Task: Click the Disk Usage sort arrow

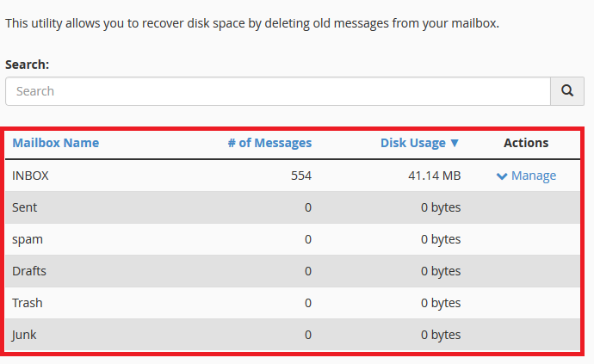Action: tap(455, 143)
